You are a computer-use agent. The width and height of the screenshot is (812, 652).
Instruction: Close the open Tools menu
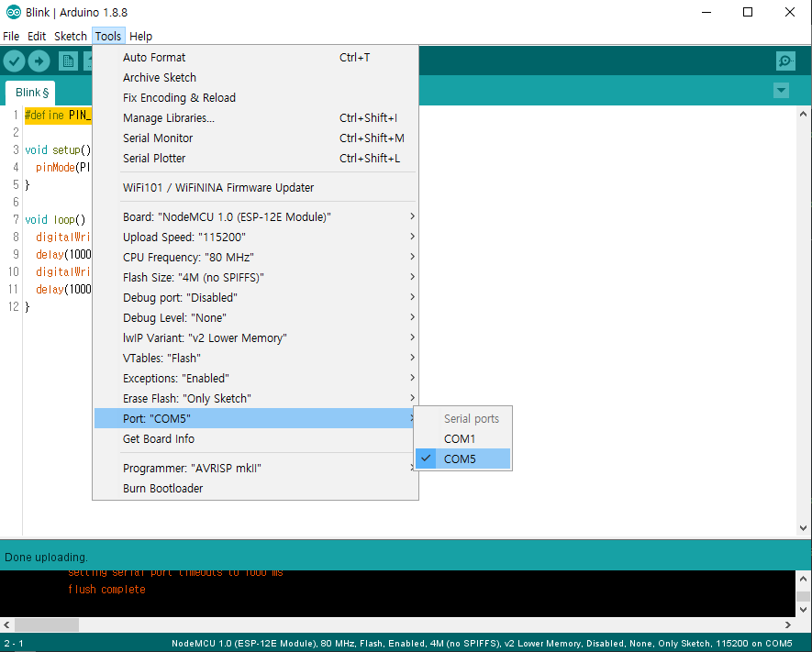click(108, 37)
